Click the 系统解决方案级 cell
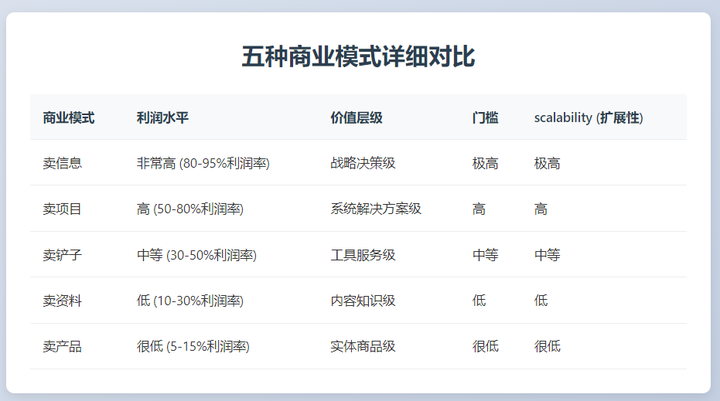Image resolution: width=720 pixels, height=401 pixels. (376, 209)
